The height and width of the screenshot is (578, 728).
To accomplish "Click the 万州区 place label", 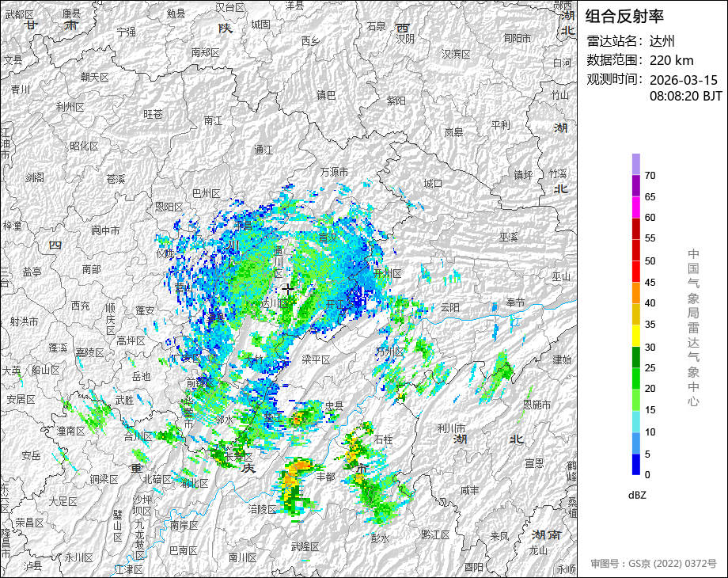I will 389,352.
